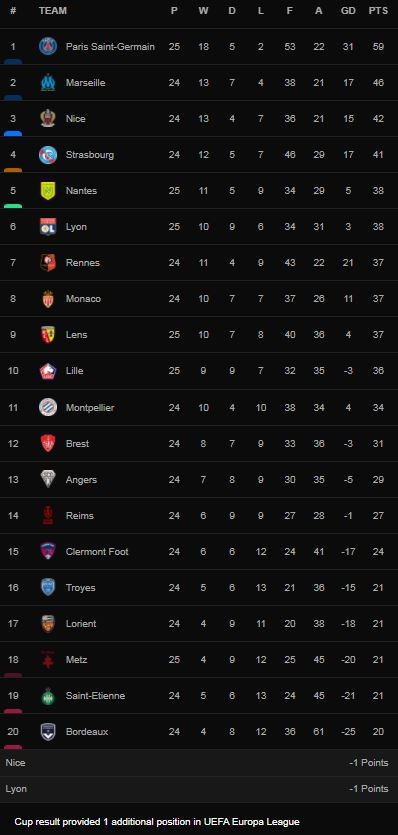
Task: Open the Lille club badge
Action: point(48,371)
